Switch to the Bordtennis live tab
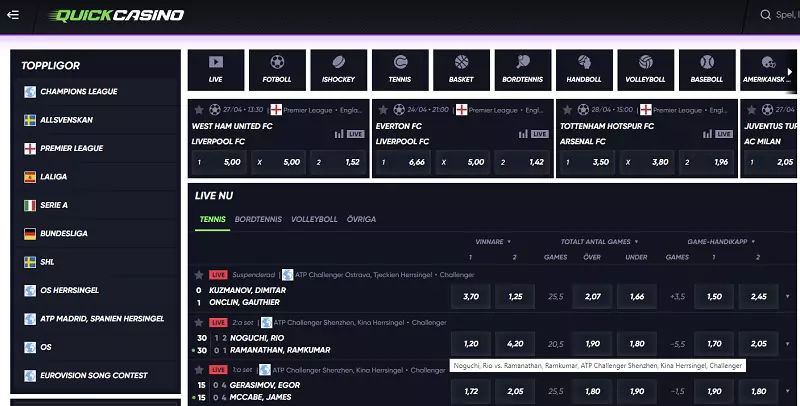 pyautogui.click(x=258, y=218)
